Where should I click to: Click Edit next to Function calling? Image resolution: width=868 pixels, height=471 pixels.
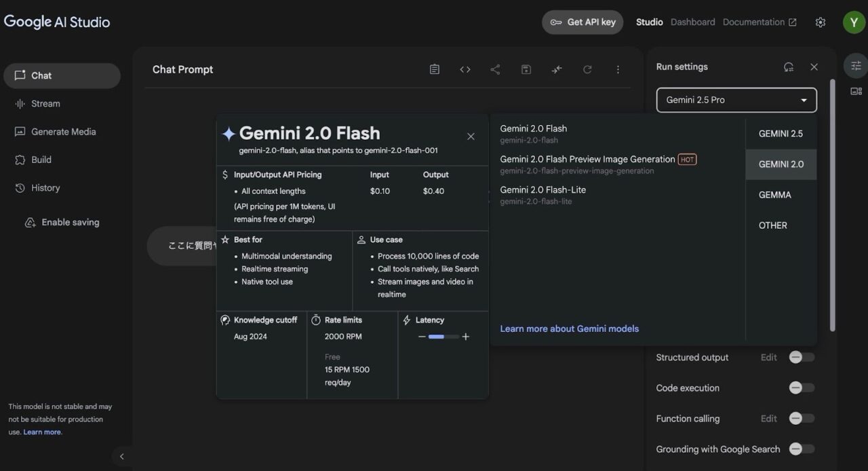pos(769,419)
